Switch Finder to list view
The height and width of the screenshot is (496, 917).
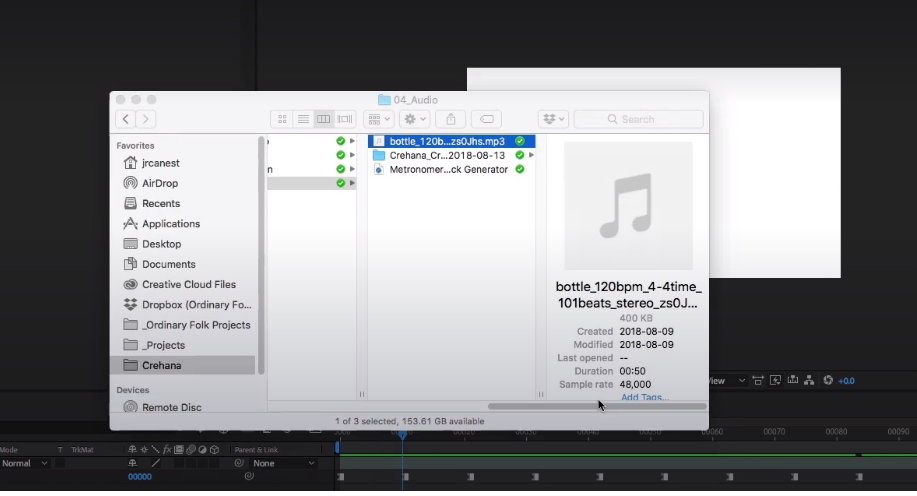click(x=303, y=119)
